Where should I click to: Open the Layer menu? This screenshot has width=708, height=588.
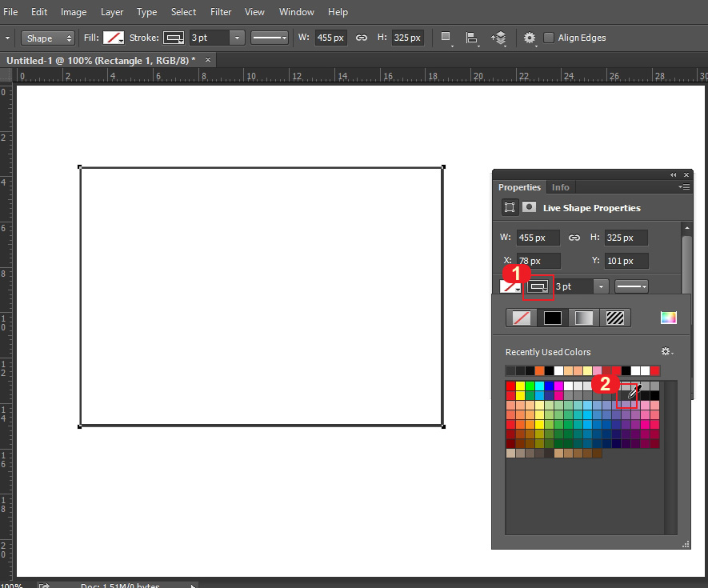[112, 12]
